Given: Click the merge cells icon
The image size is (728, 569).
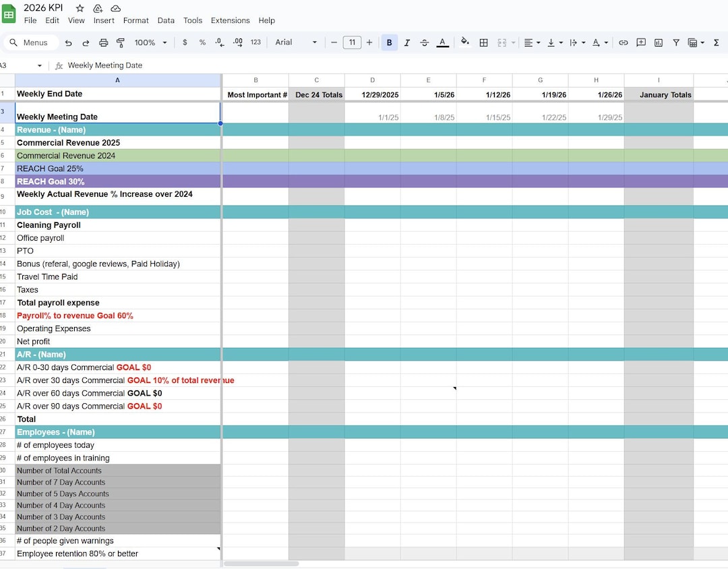Looking at the screenshot, I should click(502, 42).
